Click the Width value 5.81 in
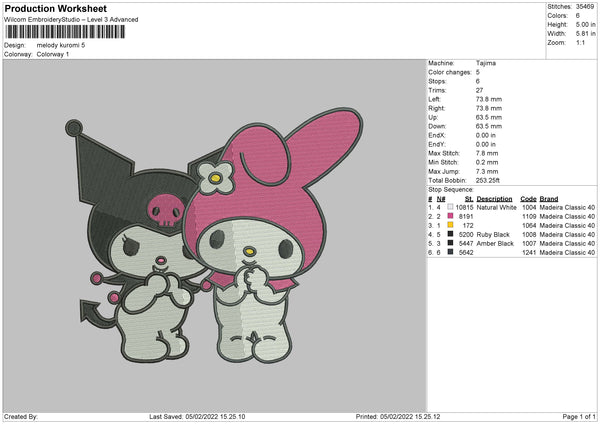600x424 pixels. [x=585, y=34]
